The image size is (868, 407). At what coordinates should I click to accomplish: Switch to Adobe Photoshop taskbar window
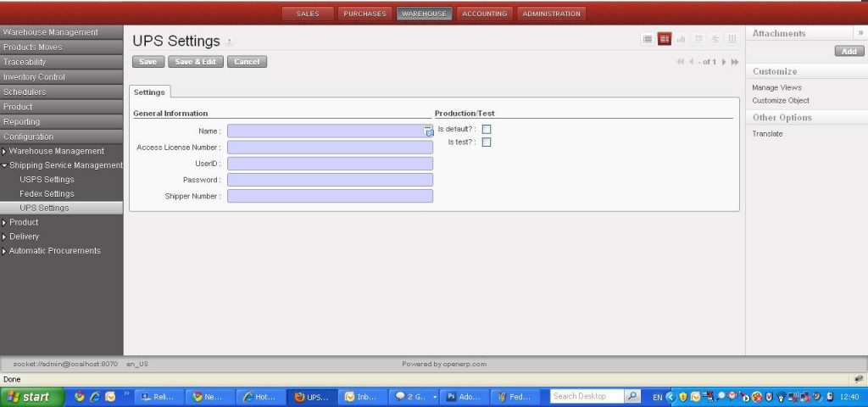[x=464, y=397]
